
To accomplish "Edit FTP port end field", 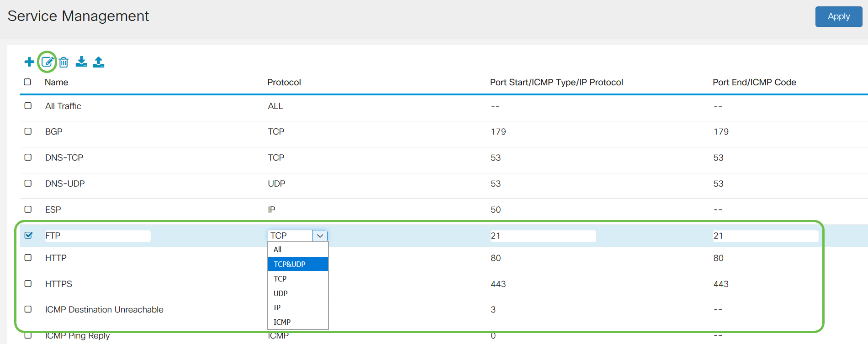I will tap(765, 236).
